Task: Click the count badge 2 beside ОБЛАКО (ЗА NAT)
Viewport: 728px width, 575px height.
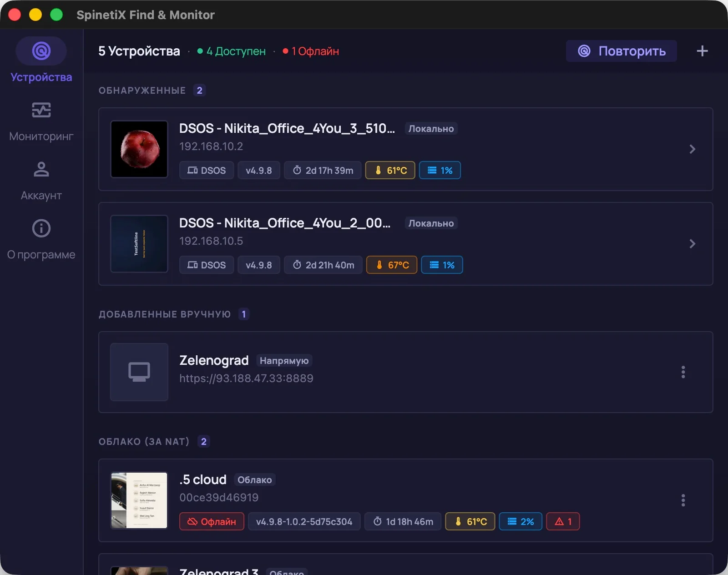Action: pyautogui.click(x=204, y=442)
